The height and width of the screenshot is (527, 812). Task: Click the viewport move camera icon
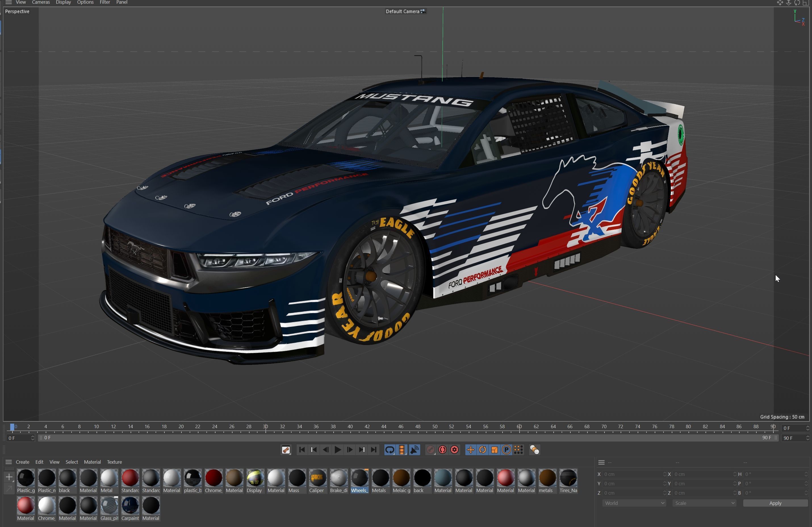(780, 3)
